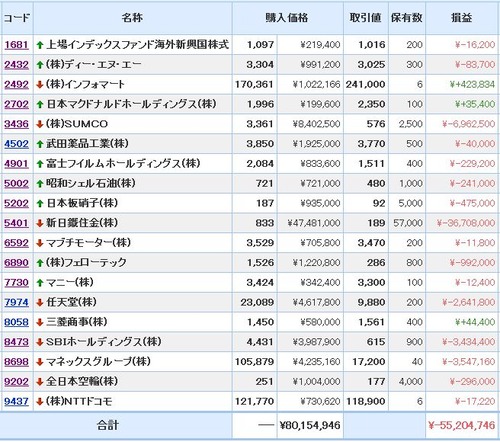Click green up arrow beside フェローテック

(x=40, y=263)
